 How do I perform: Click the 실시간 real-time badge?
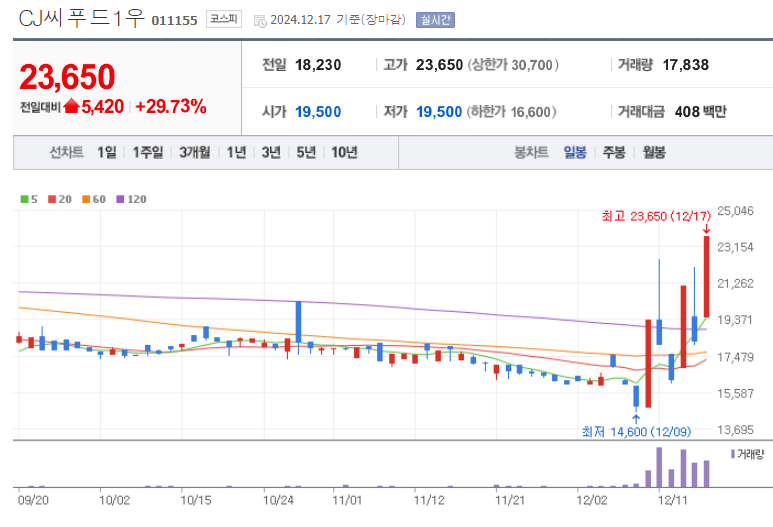click(435, 20)
